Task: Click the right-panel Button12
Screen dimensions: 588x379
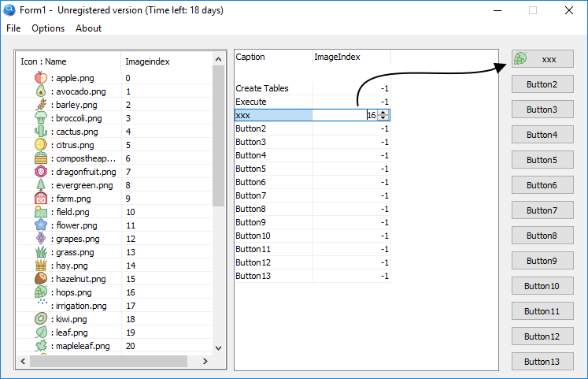Action: point(542,336)
